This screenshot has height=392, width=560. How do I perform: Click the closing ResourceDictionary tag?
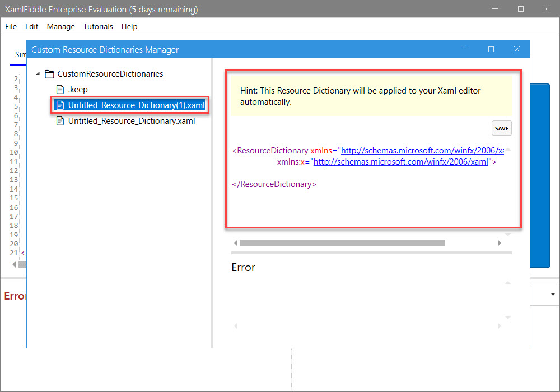[x=274, y=184]
